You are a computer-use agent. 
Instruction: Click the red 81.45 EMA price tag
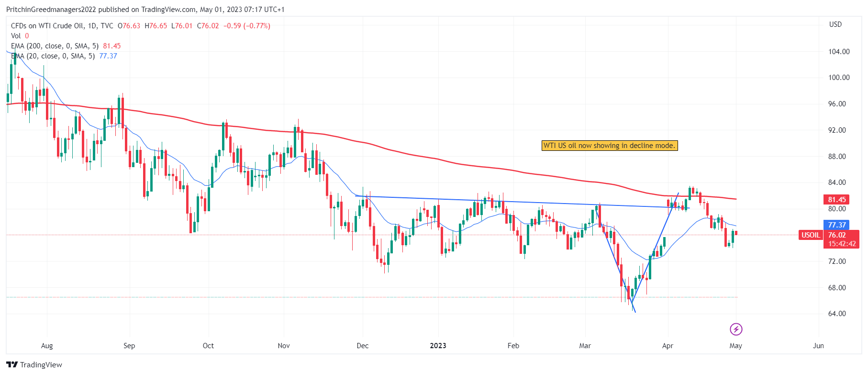837,200
